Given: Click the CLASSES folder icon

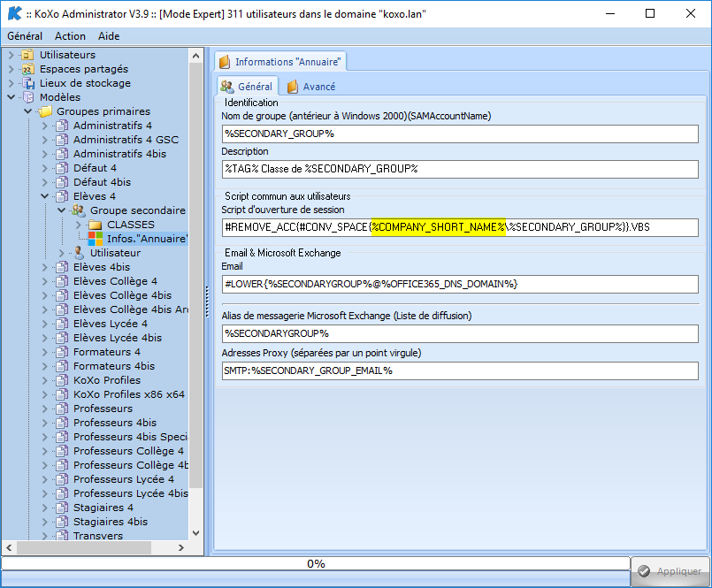Looking at the screenshot, I should pyautogui.click(x=96, y=225).
